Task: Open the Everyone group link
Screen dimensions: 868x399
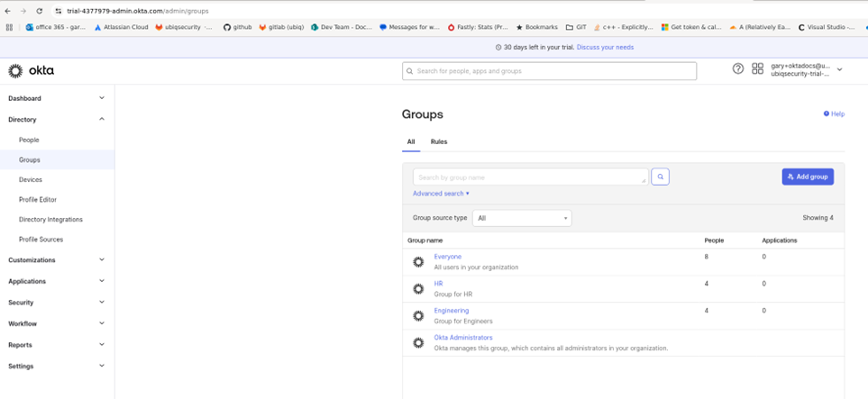Action: (x=448, y=257)
